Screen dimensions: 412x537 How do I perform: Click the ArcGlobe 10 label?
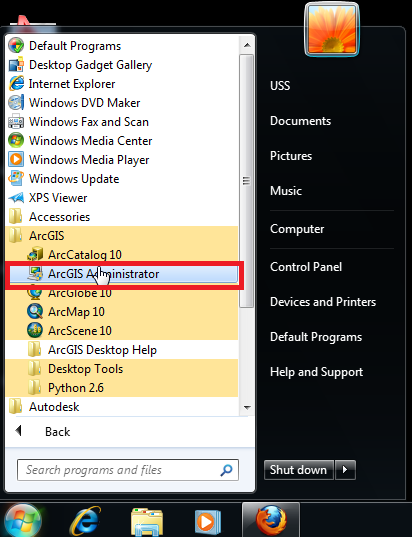coord(79,294)
